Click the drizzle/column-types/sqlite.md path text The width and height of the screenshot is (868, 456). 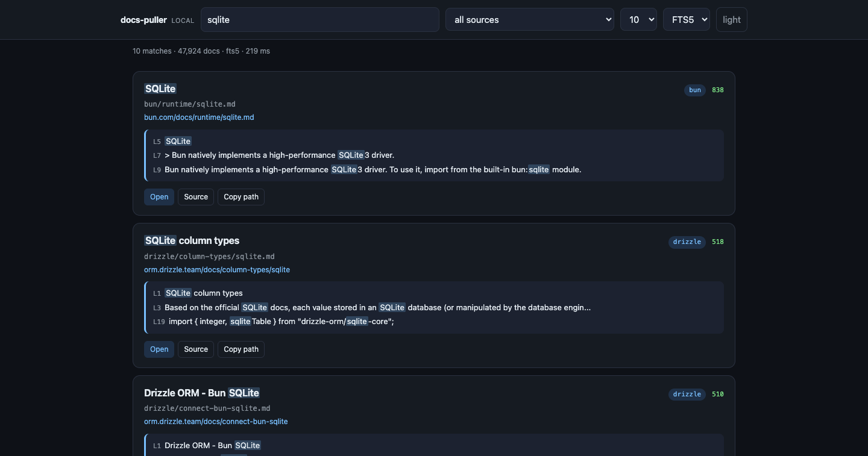coord(209,257)
